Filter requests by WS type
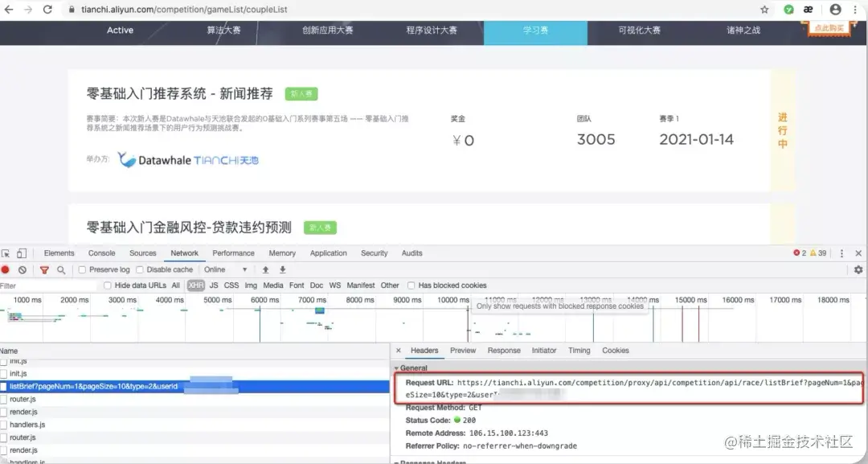This screenshot has width=868, height=464. pyautogui.click(x=335, y=285)
